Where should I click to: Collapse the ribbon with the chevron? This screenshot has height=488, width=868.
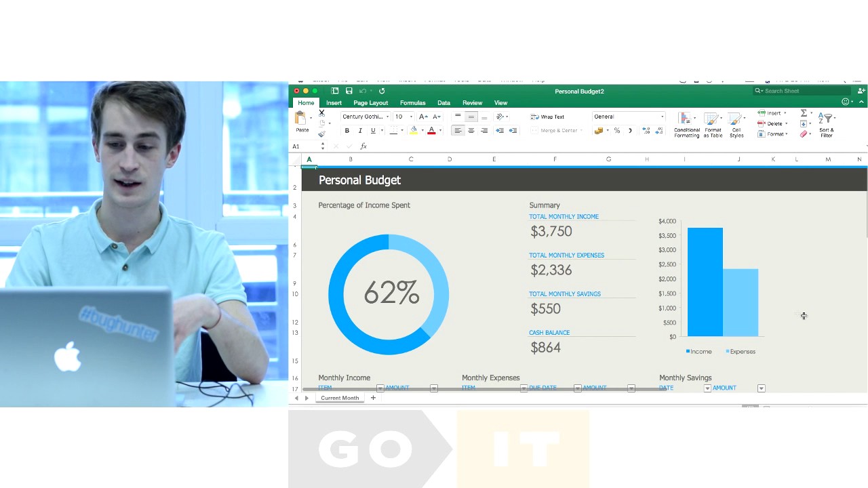pos(861,102)
